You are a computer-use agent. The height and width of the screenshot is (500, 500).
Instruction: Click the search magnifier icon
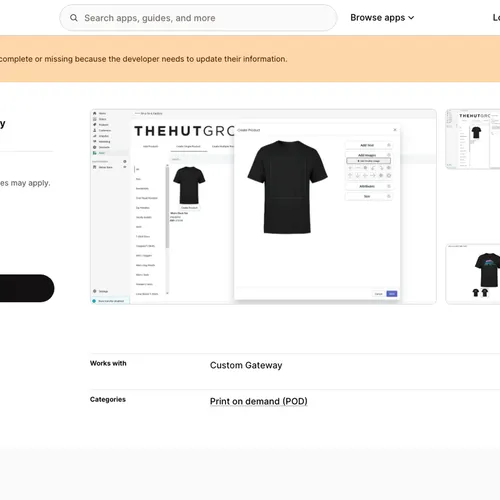[x=74, y=18]
